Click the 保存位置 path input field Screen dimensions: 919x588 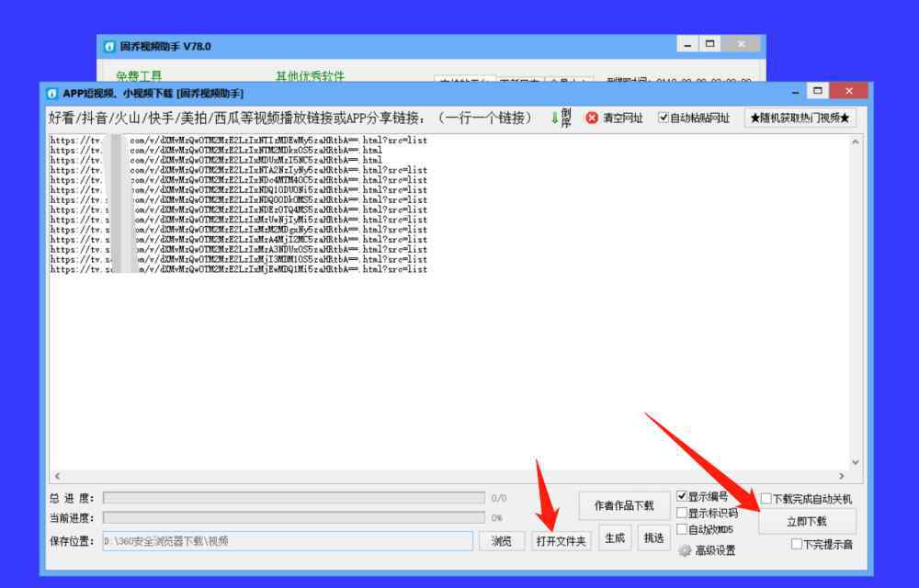[x=288, y=540]
